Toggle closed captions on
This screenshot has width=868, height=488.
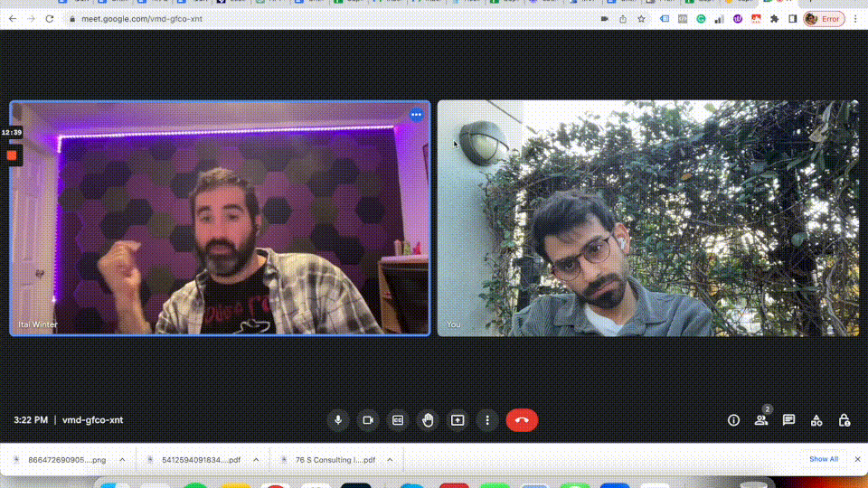click(x=398, y=420)
